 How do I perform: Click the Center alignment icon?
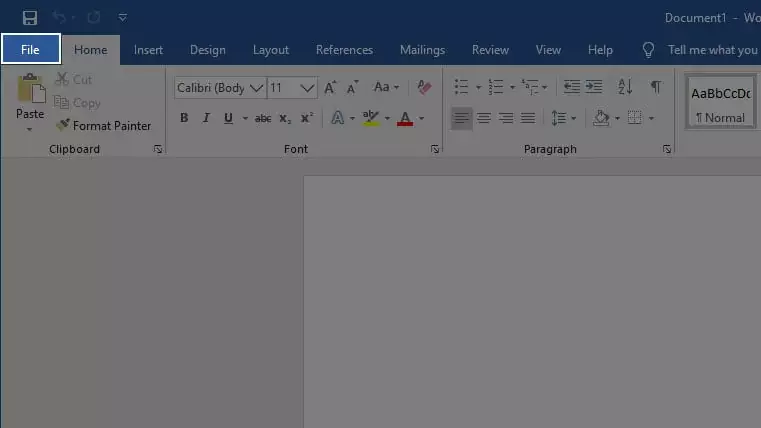coord(484,118)
